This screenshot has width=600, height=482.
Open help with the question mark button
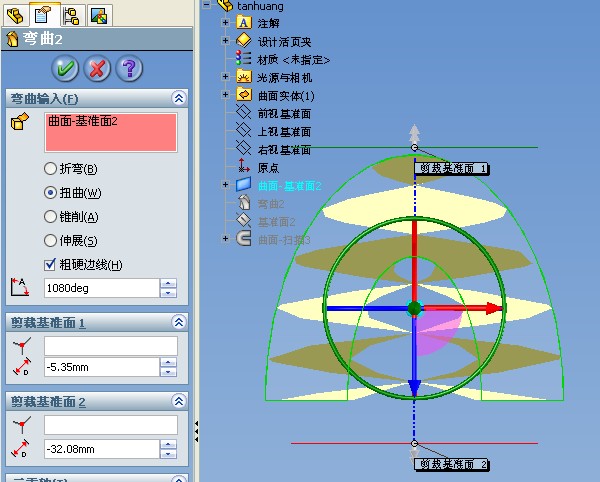pos(129,68)
